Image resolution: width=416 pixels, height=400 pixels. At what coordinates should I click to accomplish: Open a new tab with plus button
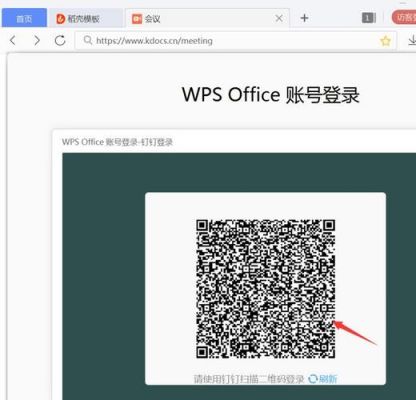click(304, 18)
